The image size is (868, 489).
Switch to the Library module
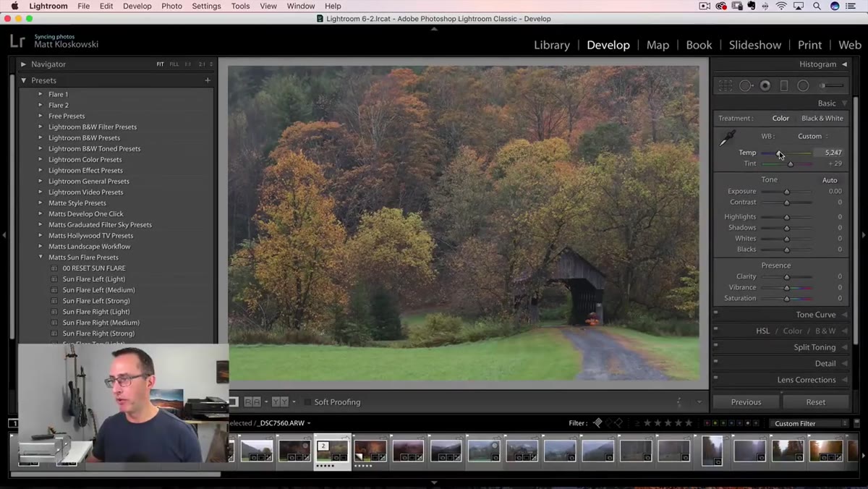click(x=552, y=45)
